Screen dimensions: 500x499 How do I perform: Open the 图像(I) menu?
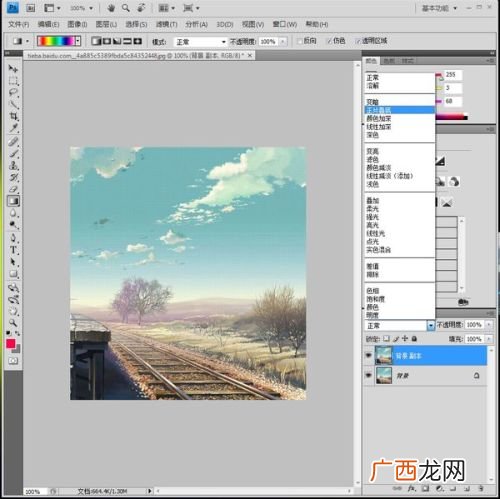77,24
